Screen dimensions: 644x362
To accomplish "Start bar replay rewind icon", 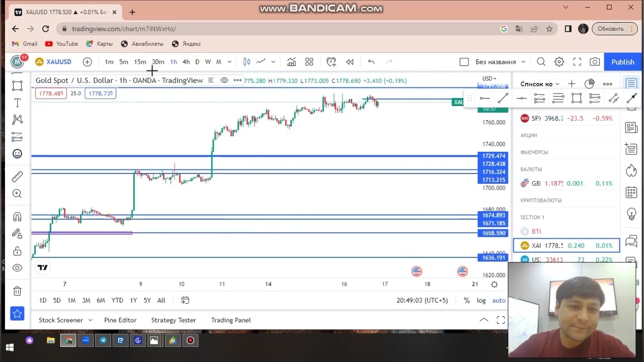I will [350, 62].
